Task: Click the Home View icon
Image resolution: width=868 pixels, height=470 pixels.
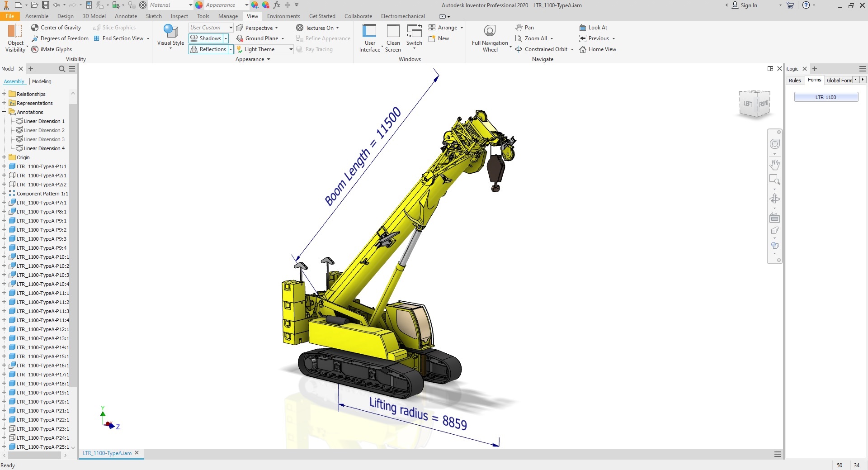Action: tap(583, 49)
